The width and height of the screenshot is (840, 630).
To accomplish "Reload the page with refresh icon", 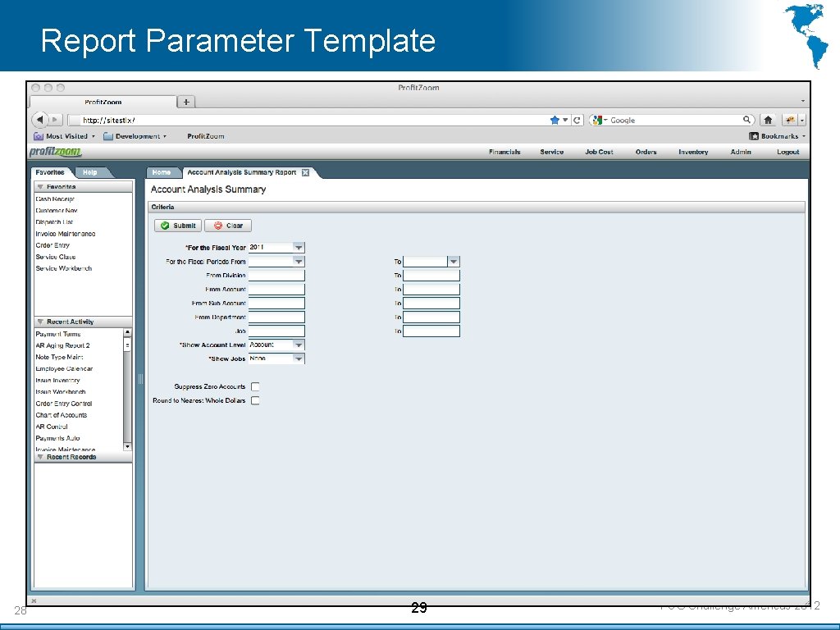I will [577, 120].
